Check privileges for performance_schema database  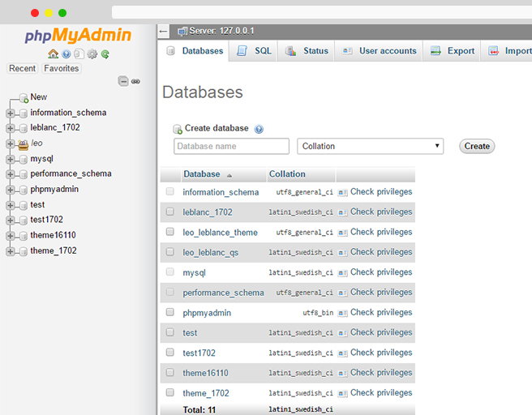[x=381, y=293]
